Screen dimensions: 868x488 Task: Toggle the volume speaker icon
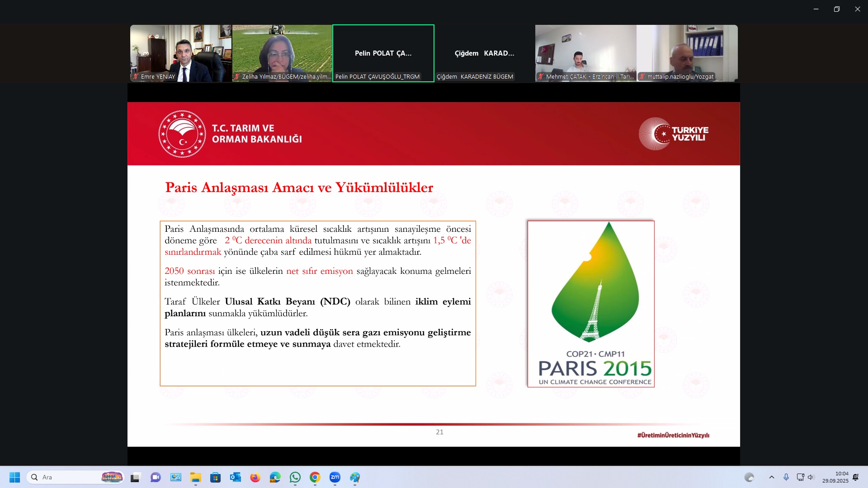tap(811, 477)
